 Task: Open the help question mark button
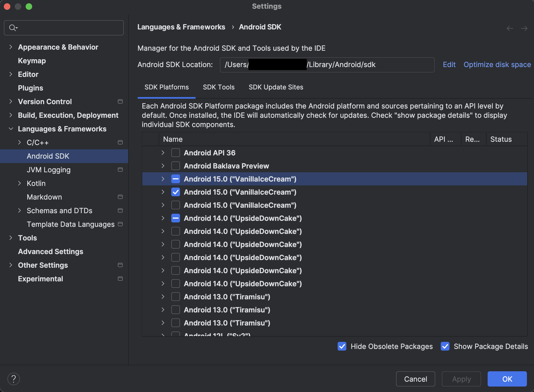14,379
